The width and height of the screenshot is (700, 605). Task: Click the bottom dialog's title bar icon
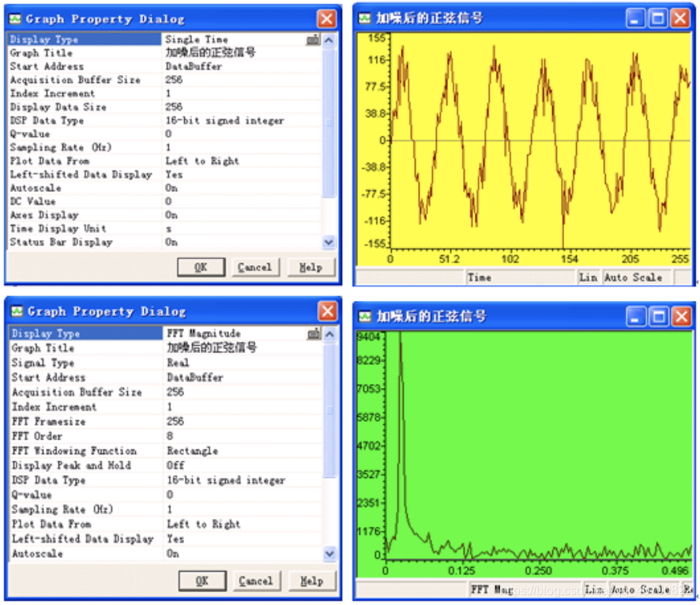(17, 311)
